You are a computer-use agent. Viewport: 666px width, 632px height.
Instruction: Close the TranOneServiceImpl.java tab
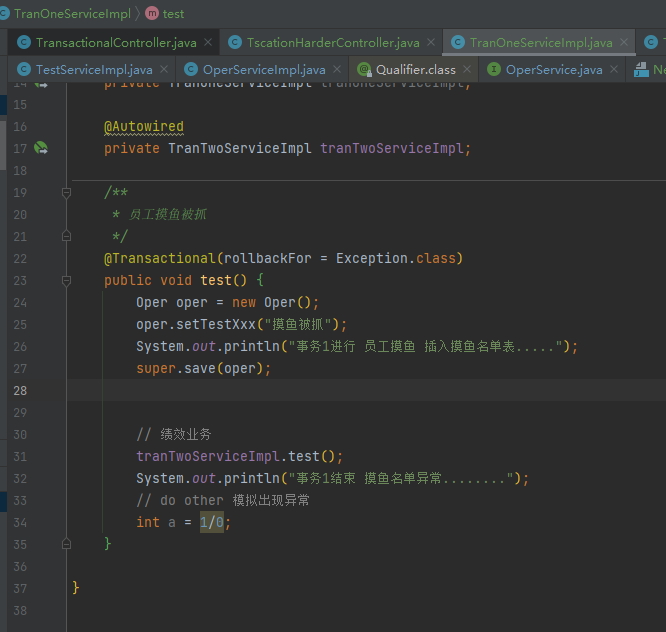coord(624,42)
